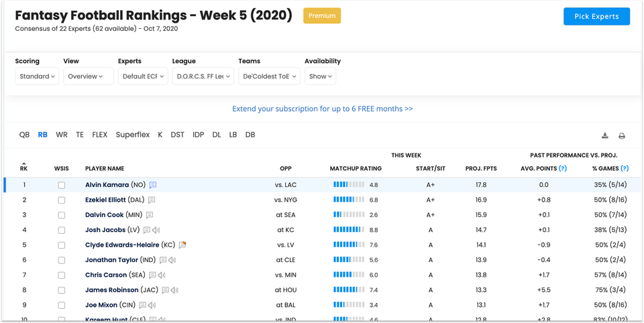Viewport: 644px width, 323px height.
Task: Click Josh Jacobs' 8.8 matchup rating bar
Action: pyautogui.click(x=349, y=231)
